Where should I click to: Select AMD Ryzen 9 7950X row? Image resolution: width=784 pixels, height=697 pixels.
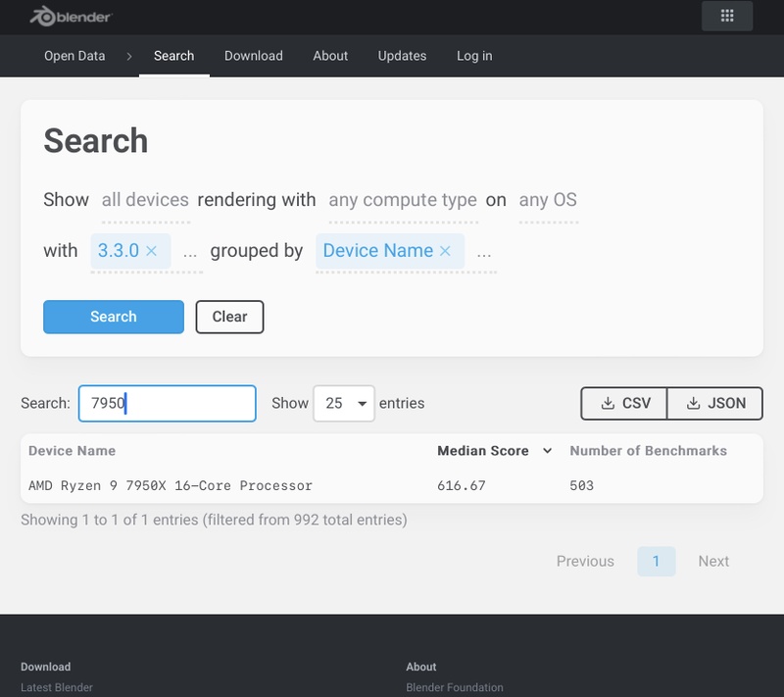(x=392, y=485)
